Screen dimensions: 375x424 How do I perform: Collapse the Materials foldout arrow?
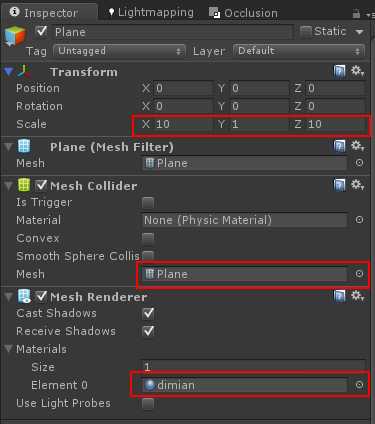[9, 349]
